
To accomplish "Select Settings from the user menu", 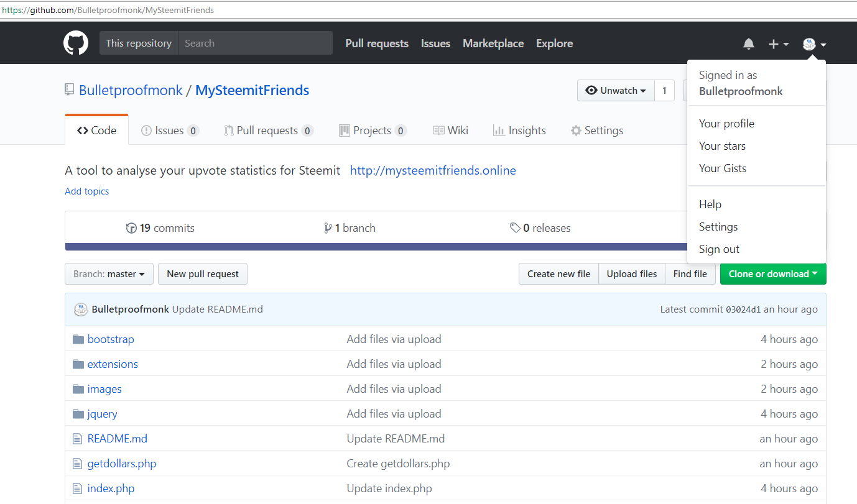I will [x=756, y=227].
